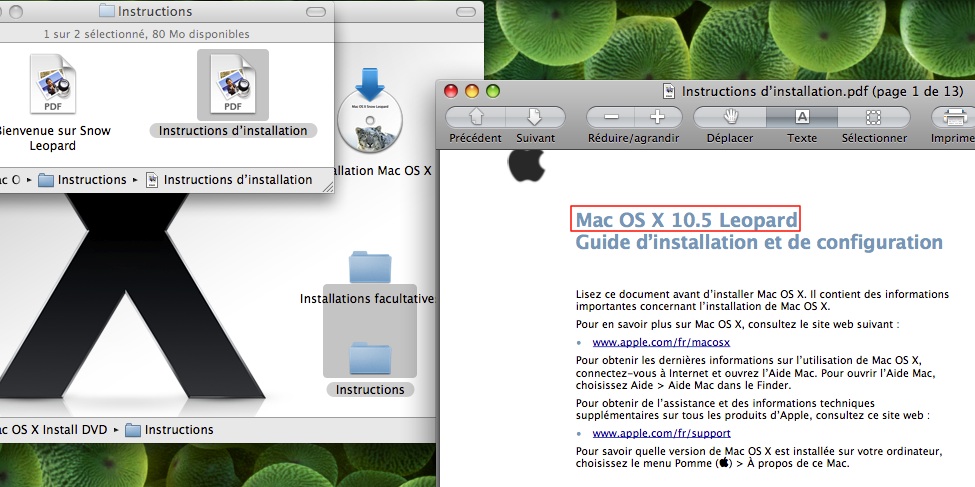This screenshot has height=487, width=975.
Task: Zoom the Preview window with green button
Action: click(x=493, y=91)
